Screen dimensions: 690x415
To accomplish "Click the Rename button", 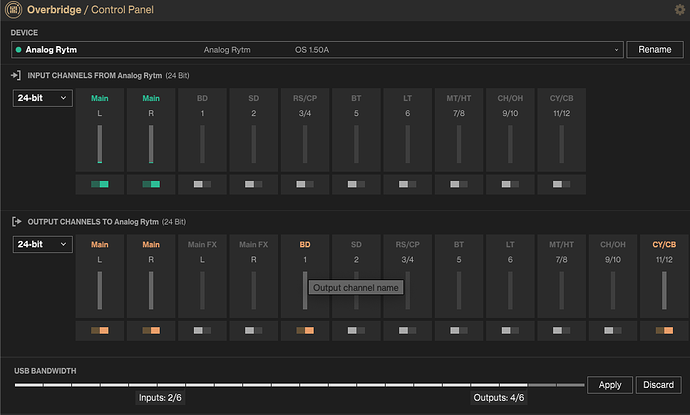I will (655, 50).
